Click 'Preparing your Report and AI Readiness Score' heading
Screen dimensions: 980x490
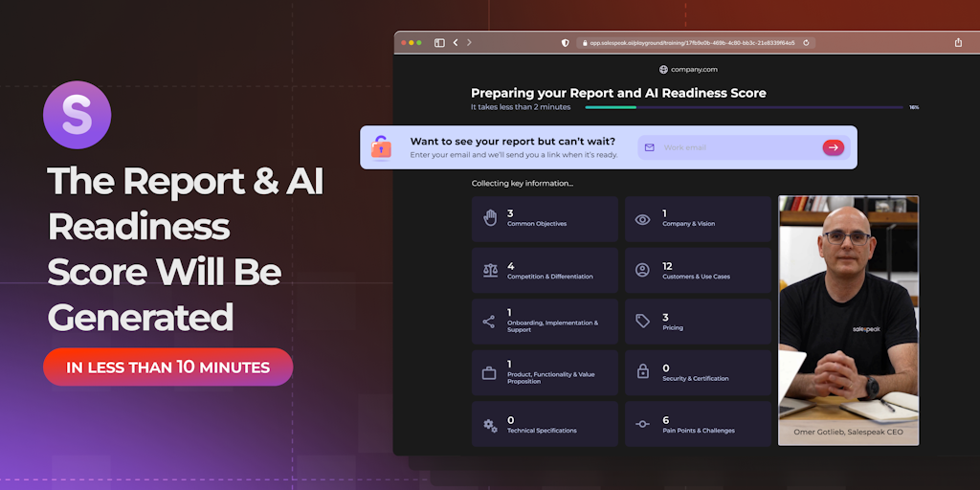pos(618,93)
